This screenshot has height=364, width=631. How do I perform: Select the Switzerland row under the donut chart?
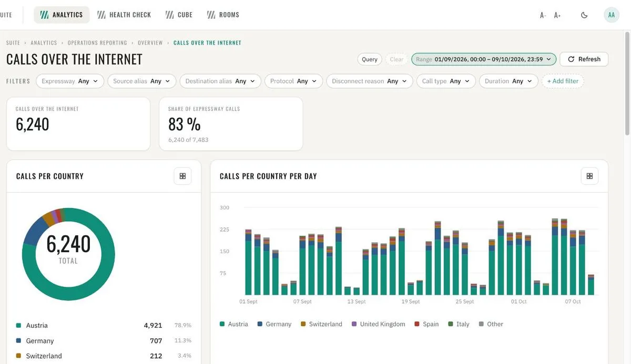[104, 356]
